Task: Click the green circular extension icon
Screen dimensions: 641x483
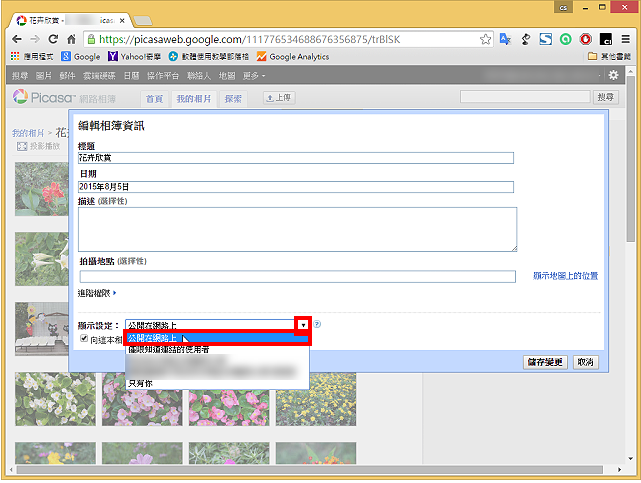Action: point(565,39)
